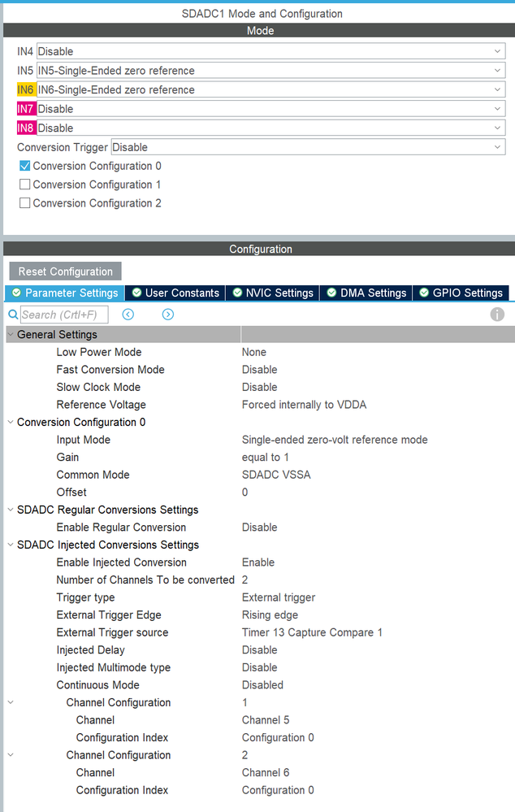Click the green check on NVIC Settings tab
Image resolution: width=515 pixels, height=812 pixels.
pyautogui.click(x=237, y=293)
